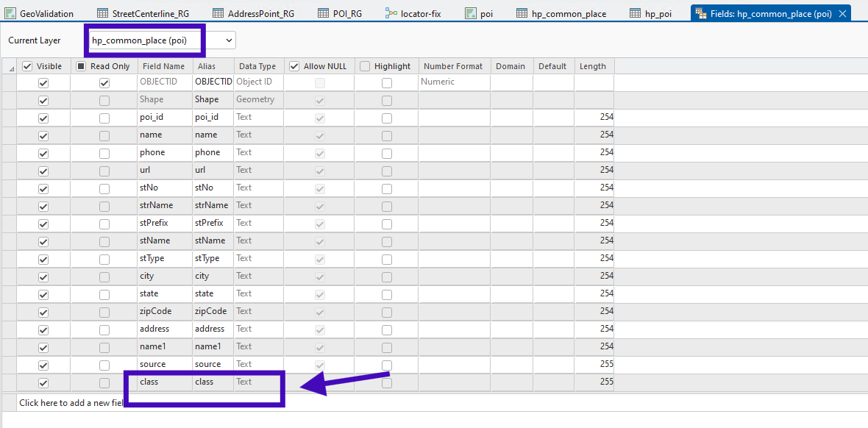Uncheck Visible for the zipCode field
This screenshot has height=428, width=868.
pos(43,313)
